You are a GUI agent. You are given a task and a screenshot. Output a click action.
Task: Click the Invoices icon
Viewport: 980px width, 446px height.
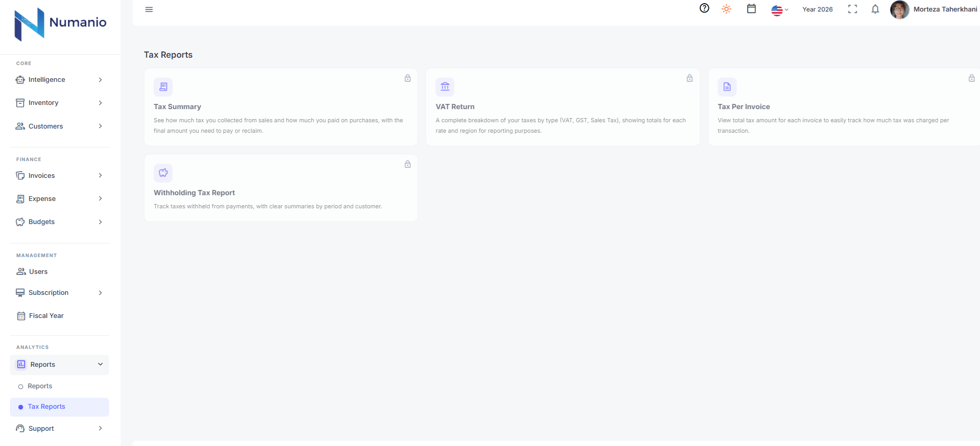[x=20, y=175]
